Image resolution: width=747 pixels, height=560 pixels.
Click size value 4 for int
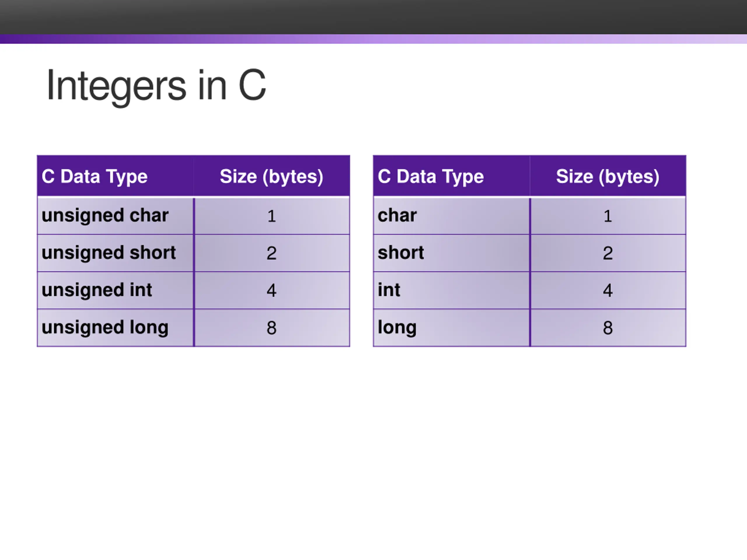pyautogui.click(x=608, y=290)
